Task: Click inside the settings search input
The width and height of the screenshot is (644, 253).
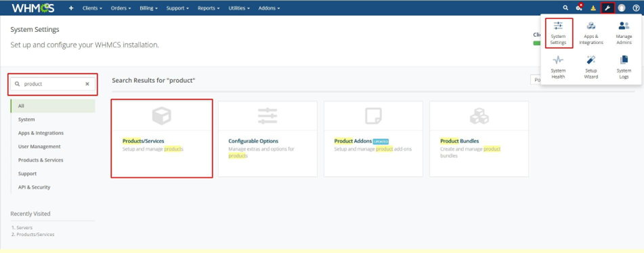Action: (x=53, y=84)
